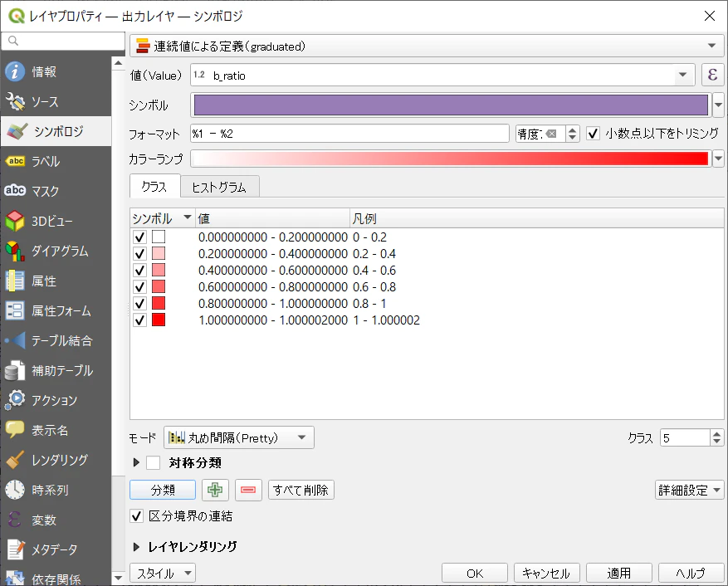This screenshot has height=586, width=728.
Task: Add a new class with the plus button
Action: pyautogui.click(x=215, y=490)
